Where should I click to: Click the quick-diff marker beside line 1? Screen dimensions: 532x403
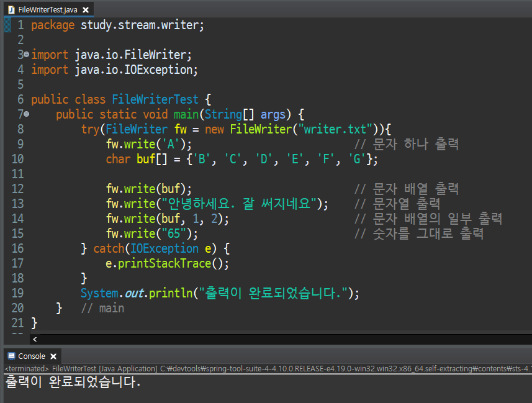[x=7, y=25]
